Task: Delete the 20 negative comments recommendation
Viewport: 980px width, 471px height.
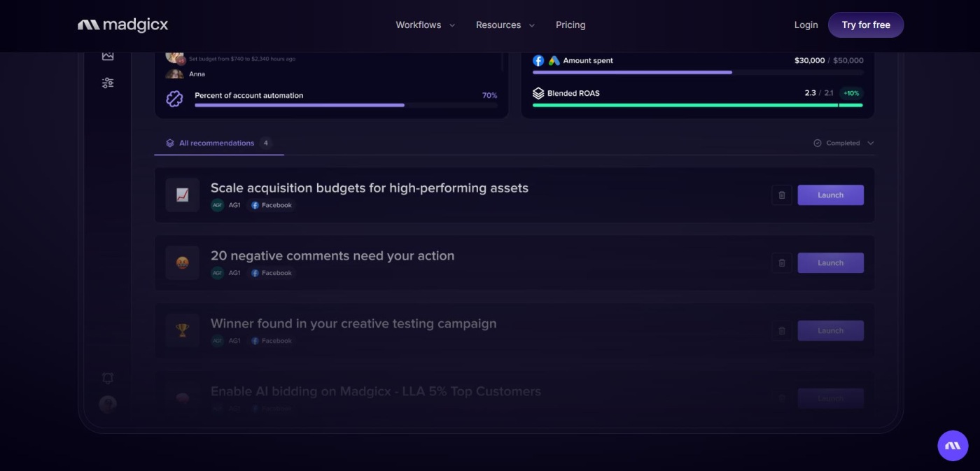Action: [782, 263]
